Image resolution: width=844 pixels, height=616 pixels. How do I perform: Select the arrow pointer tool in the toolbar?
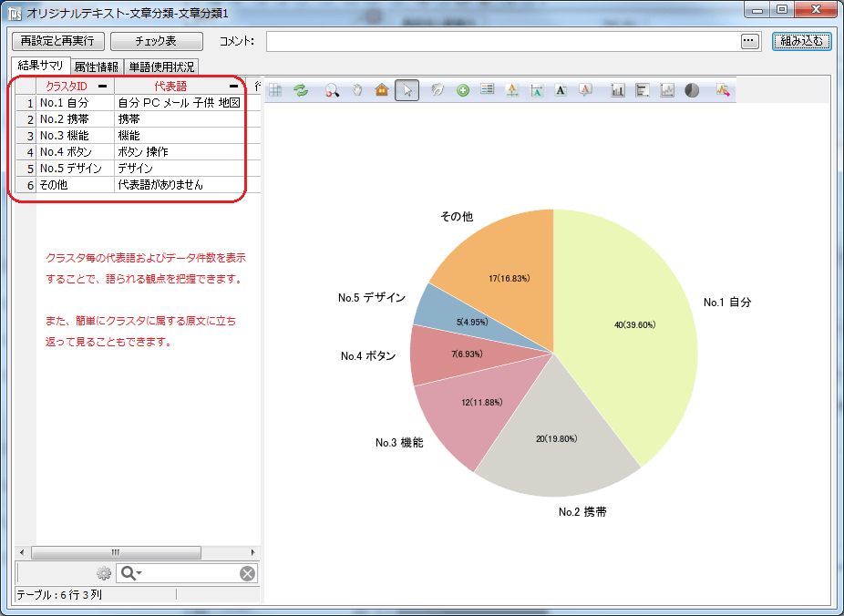point(407,90)
